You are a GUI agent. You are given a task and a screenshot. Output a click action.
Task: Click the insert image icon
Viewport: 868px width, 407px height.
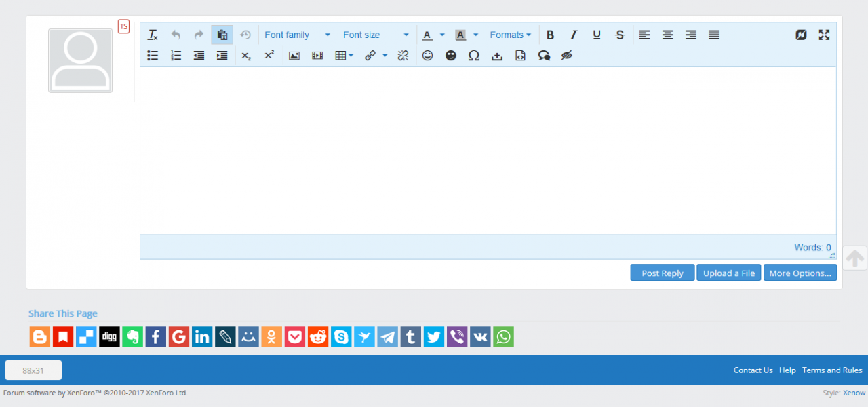294,56
